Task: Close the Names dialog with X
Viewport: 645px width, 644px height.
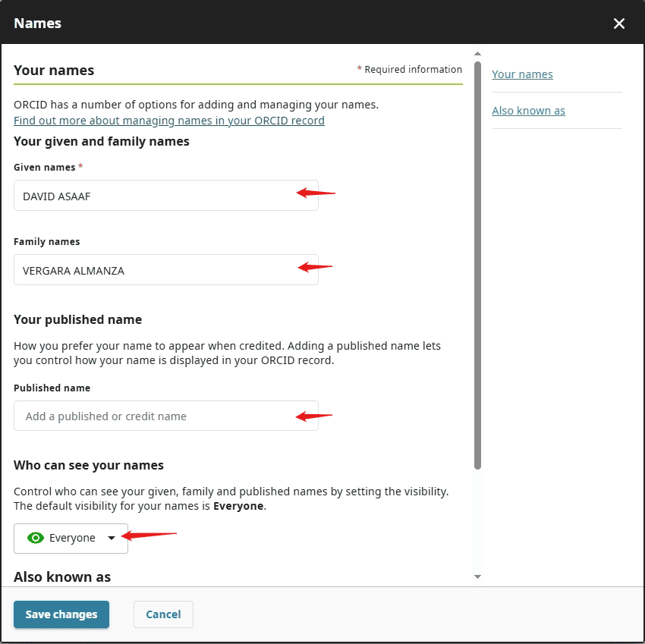Action: tap(619, 24)
